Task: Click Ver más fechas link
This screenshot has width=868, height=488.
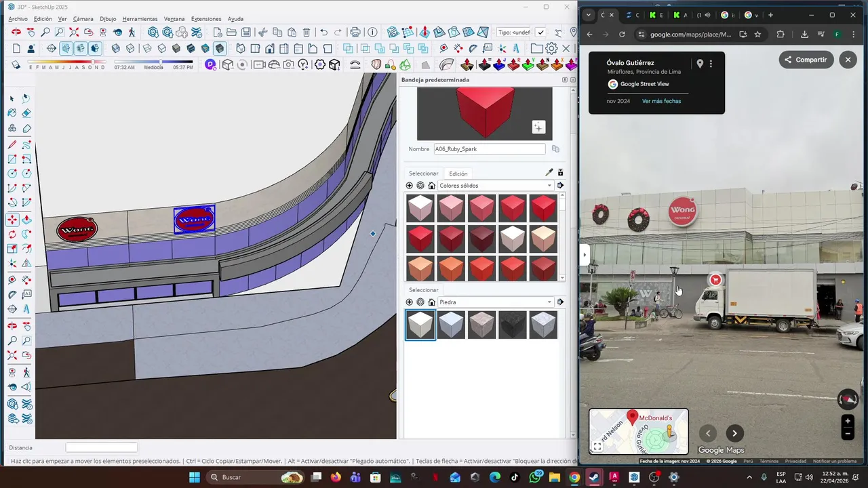Action: (x=661, y=101)
